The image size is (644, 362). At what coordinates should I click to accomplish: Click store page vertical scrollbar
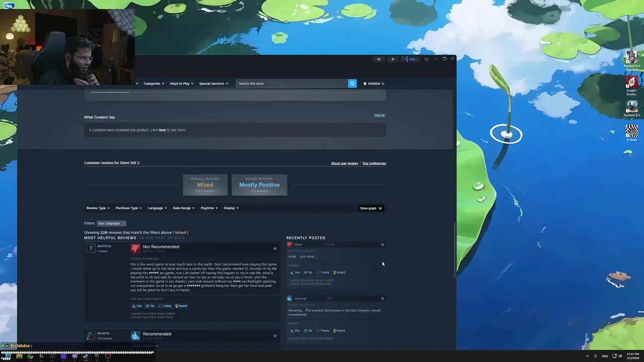click(x=454, y=250)
